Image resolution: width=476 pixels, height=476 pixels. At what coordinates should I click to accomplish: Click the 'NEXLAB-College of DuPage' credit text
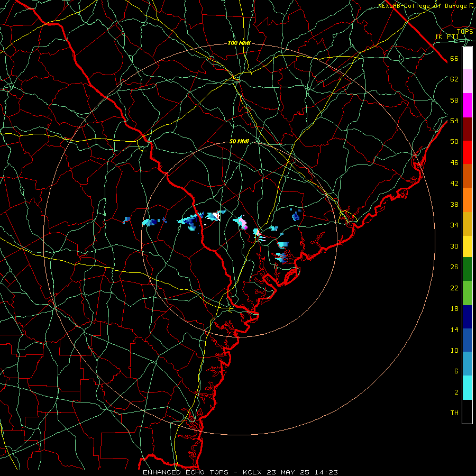click(422, 6)
